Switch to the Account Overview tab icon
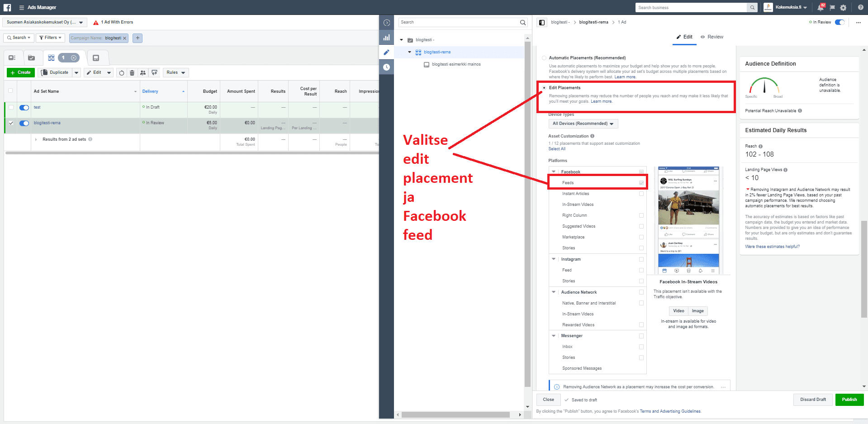This screenshot has height=424, width=868. [x=12, y=58]
